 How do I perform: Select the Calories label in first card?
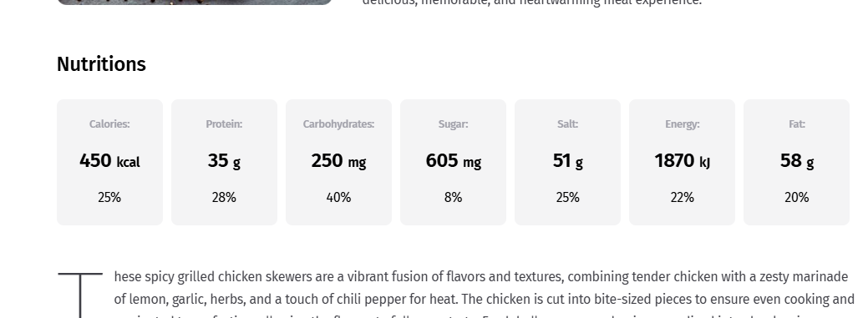point(109,124)
